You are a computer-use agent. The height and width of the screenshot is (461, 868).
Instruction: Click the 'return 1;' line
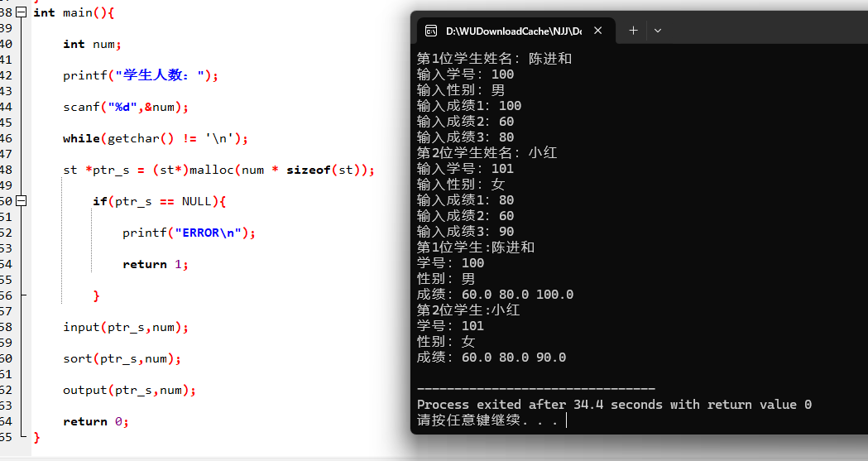155,264
